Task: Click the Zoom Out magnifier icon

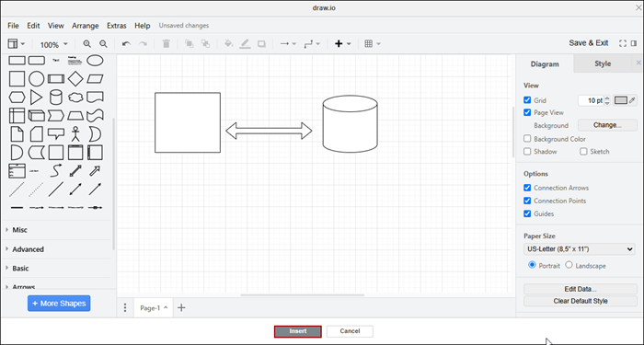Action: pyautogui.click(x=103, y=43)
